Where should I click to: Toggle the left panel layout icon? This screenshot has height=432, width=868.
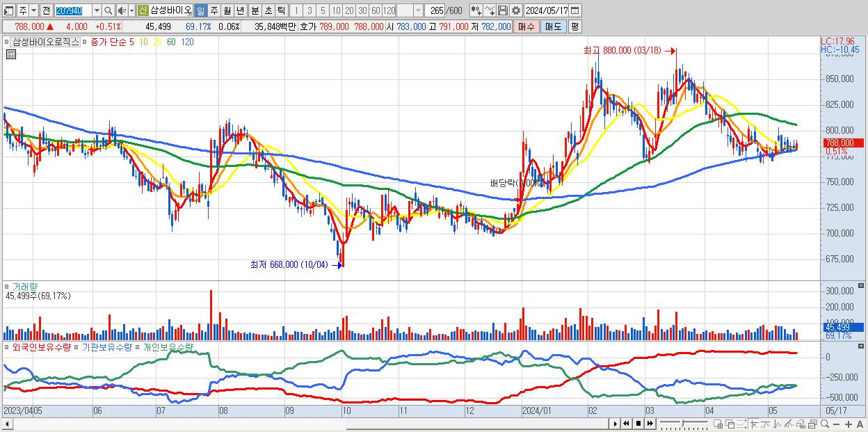8,11
